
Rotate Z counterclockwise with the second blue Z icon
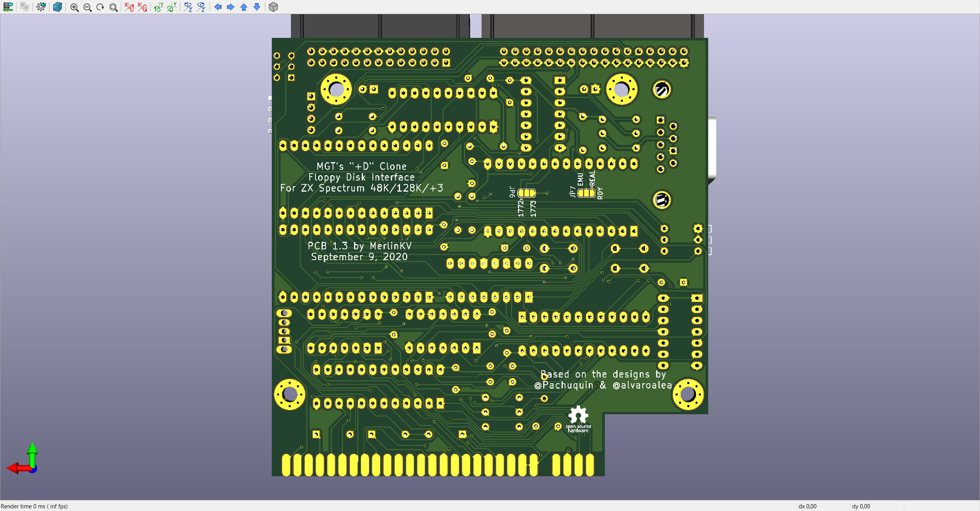pos(201,7)
